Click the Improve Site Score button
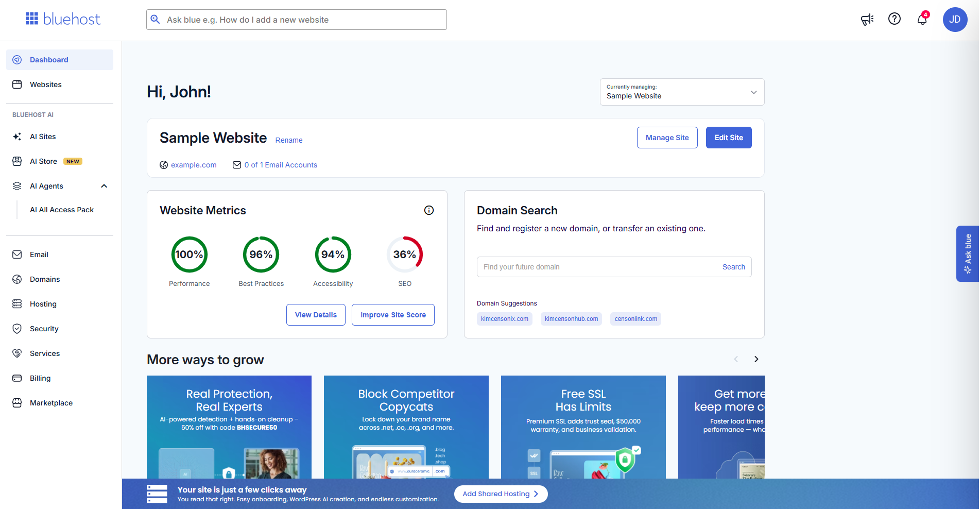 coord(393,315)
